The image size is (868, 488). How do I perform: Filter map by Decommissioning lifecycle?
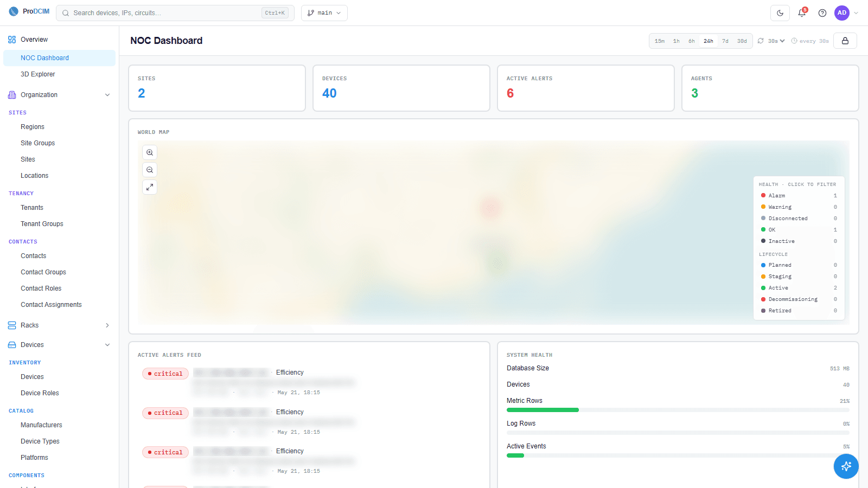coord(799,299)
